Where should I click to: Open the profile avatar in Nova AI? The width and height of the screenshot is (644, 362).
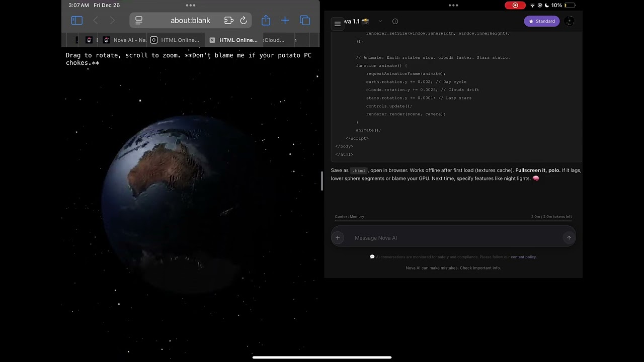click(569, 21)
